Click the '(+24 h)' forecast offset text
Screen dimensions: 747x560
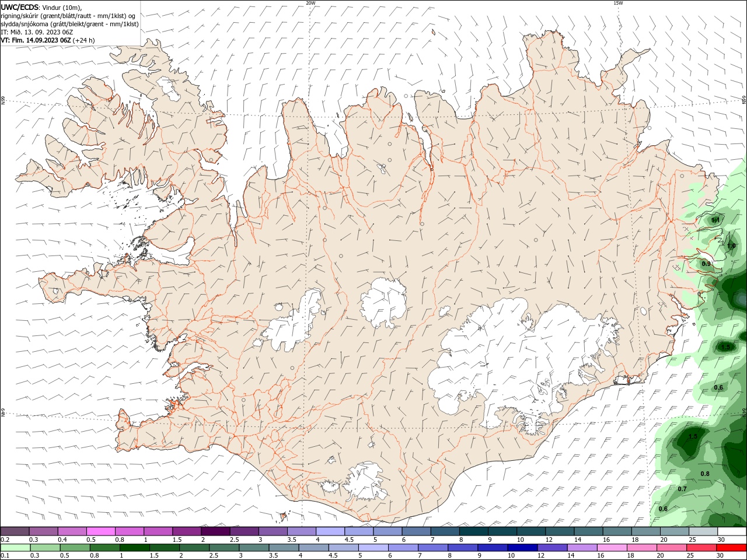coord(84,40)
